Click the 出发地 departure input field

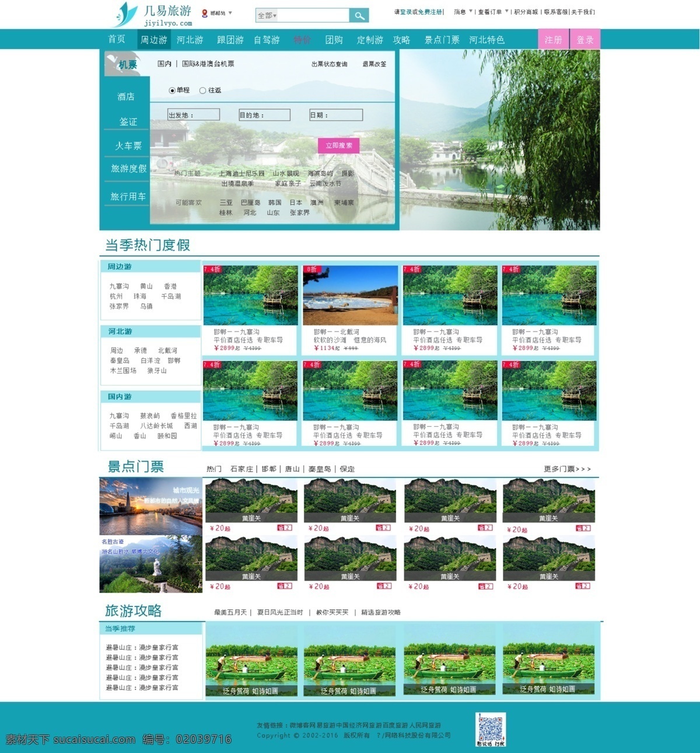click(194, 115)
